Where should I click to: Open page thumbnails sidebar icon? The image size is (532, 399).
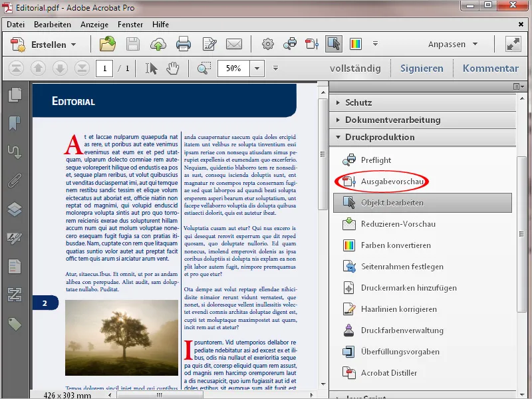pyautogui.click(x=15, y=94)
